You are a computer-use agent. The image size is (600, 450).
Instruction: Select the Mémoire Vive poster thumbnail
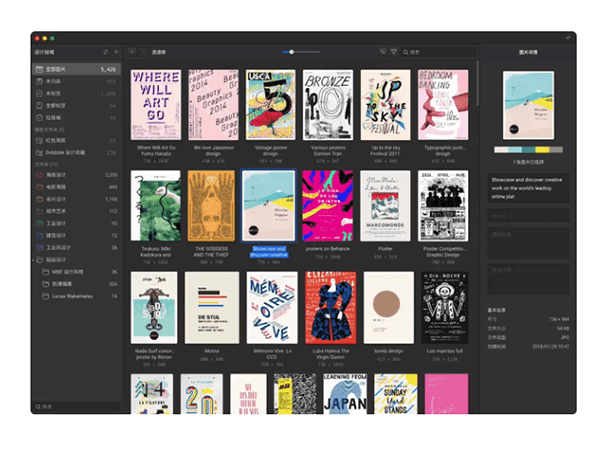pyautogui.click(x=272, y=308)
